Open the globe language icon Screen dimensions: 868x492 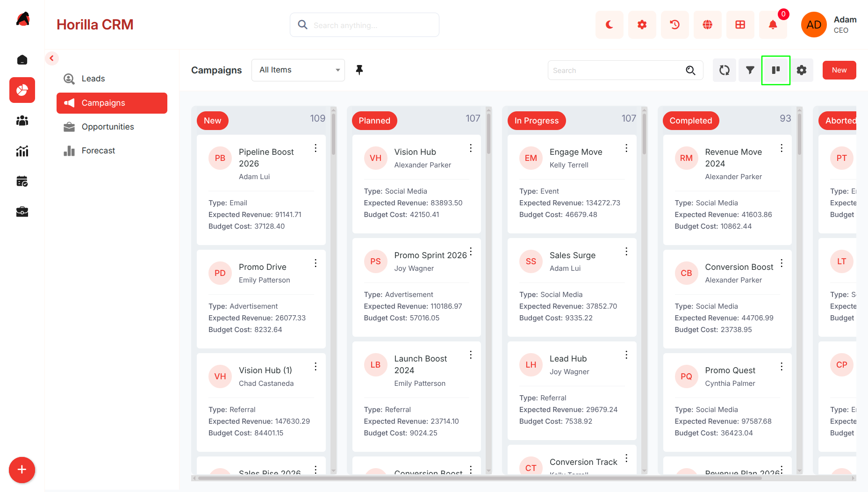tap(707, 25)
